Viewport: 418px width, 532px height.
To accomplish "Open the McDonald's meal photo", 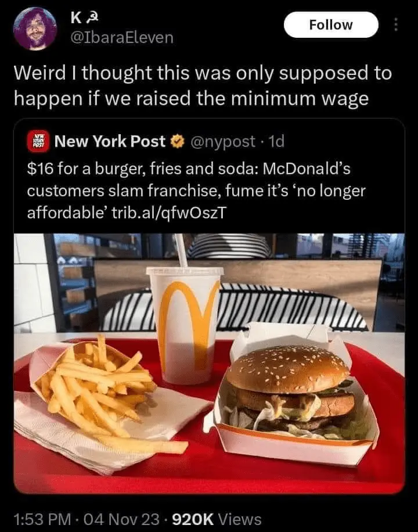I will [209, 364].
